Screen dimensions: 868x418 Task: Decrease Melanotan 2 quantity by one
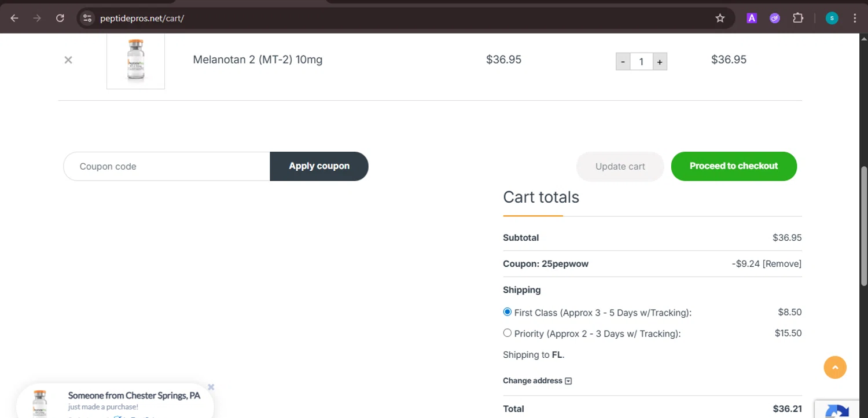tap(623, 61)
